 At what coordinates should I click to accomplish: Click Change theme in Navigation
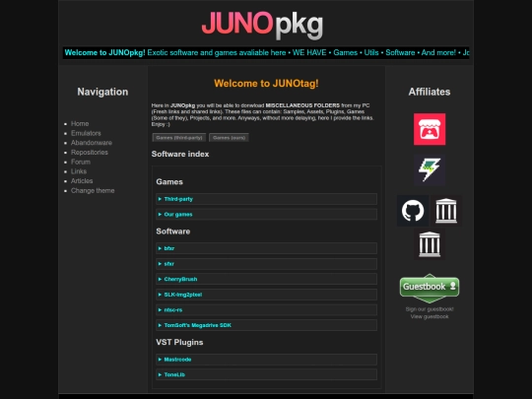pos(93,191)
